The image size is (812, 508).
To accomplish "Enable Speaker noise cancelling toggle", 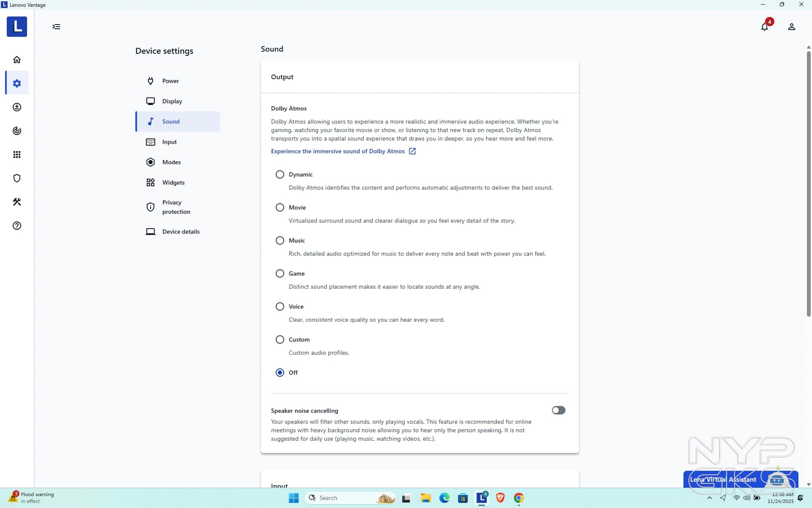I will (x=558, y=410).
